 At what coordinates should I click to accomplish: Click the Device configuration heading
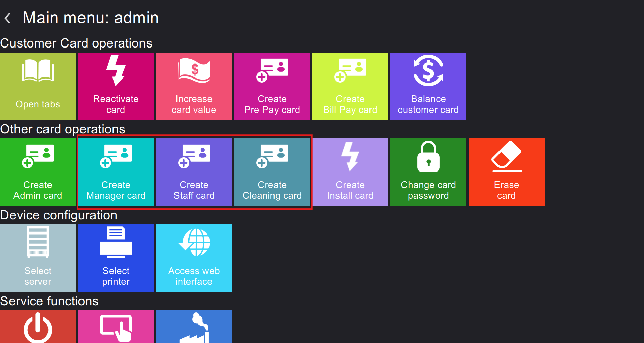coord(59,215)
